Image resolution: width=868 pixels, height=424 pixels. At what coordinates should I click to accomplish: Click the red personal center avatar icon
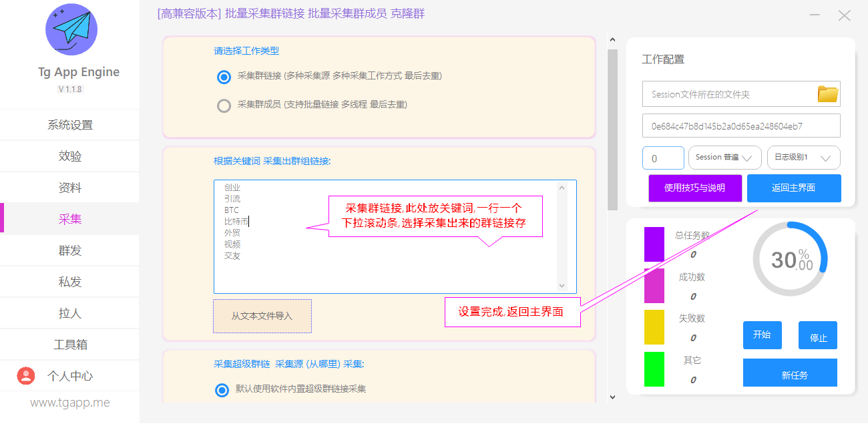click(25, 376)
